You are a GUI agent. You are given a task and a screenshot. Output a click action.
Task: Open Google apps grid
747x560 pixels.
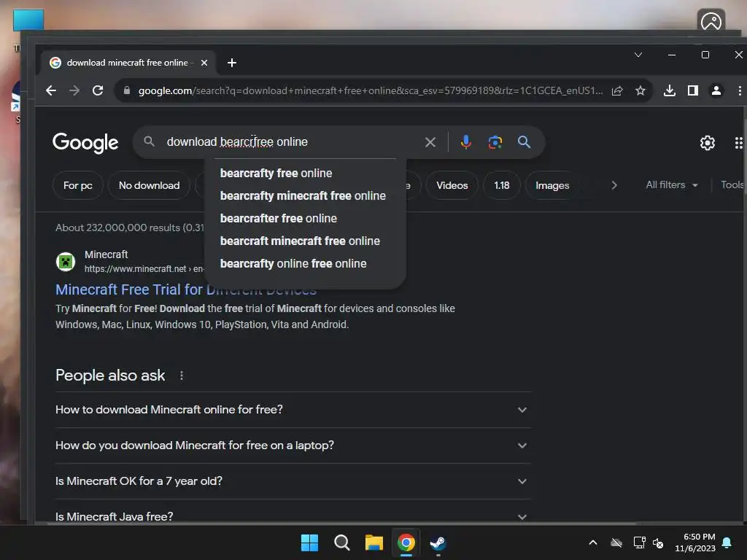pyautogui.click(x=739, y=142)
